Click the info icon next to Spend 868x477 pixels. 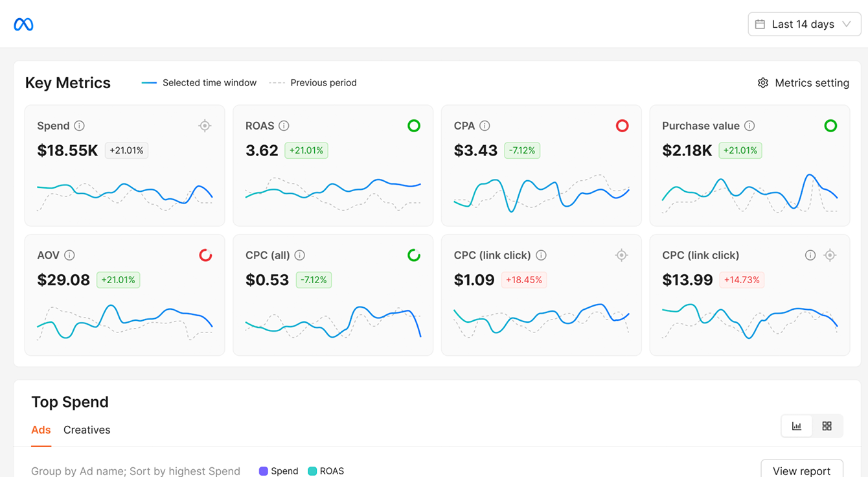click(x=79, y=126)
